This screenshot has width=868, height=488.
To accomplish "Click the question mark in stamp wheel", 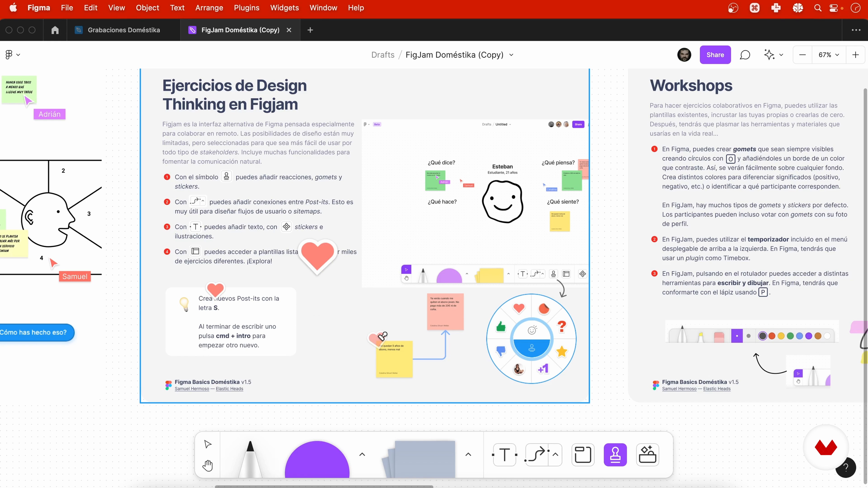I will point(562,326).
